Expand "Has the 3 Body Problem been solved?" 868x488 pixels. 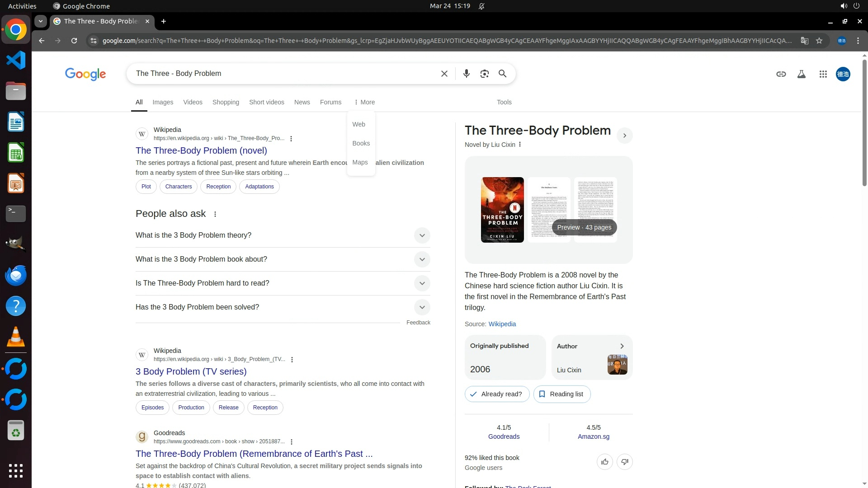[x=422, y=307]
